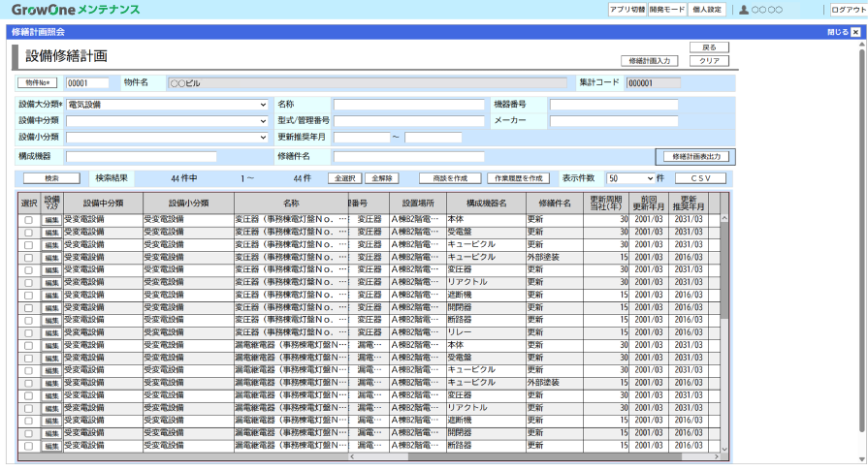This screenshot has height=470, width=868.
Task: Open the 設備小分類 dropdown
Action: click(167, 138)
